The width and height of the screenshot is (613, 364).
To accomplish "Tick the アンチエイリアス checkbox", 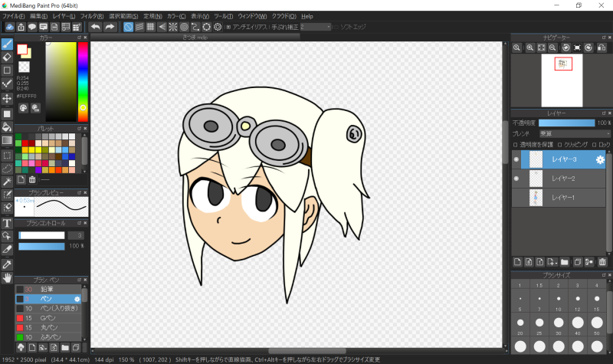I will point(228,27).
